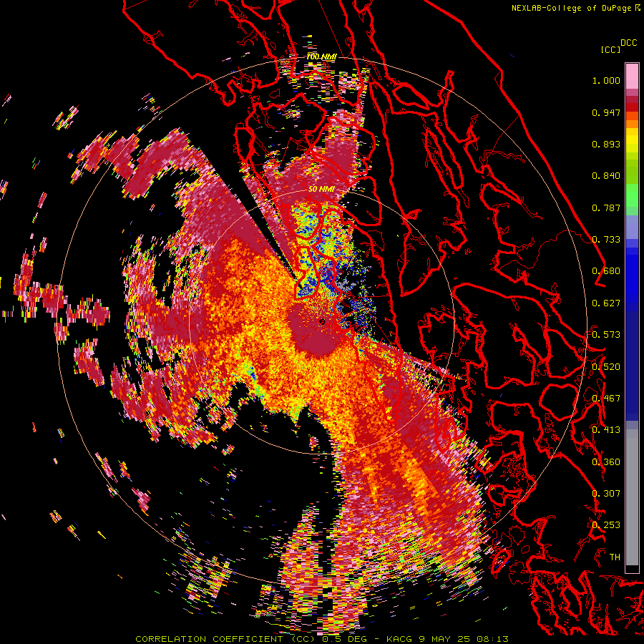Pick the yellow segment of the color bar
This screenshot has width=644, height=644.
[x=632, y=140]
